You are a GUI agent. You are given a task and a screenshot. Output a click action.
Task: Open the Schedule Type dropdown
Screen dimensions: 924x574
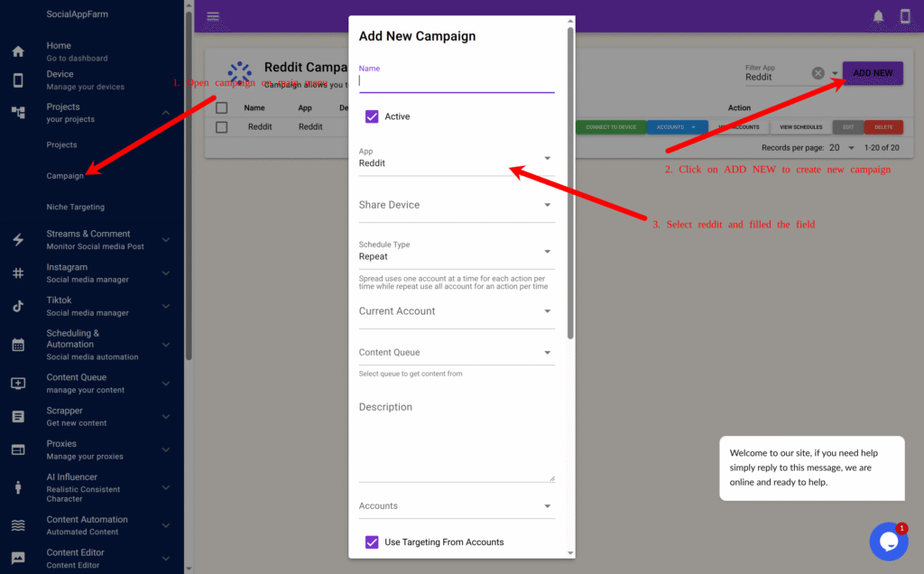456,252
